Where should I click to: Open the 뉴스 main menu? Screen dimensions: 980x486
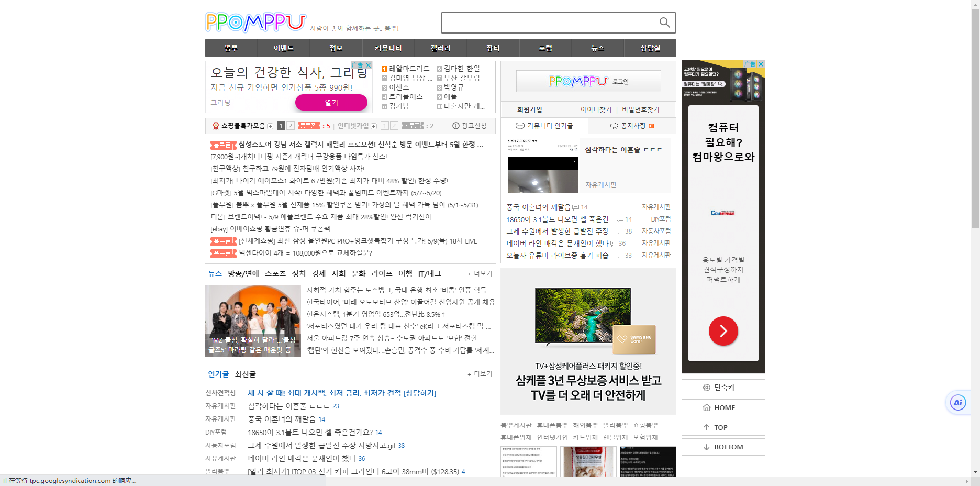[x=598, y=48]
